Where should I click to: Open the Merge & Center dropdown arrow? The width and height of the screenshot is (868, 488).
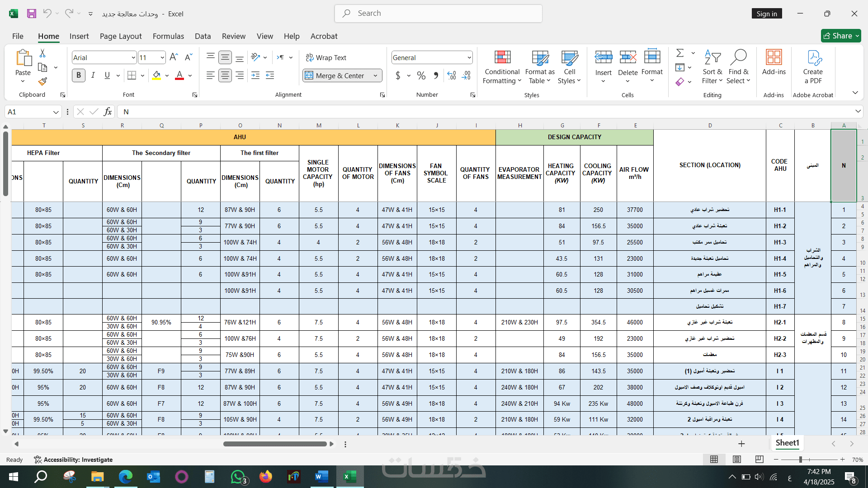376,75
